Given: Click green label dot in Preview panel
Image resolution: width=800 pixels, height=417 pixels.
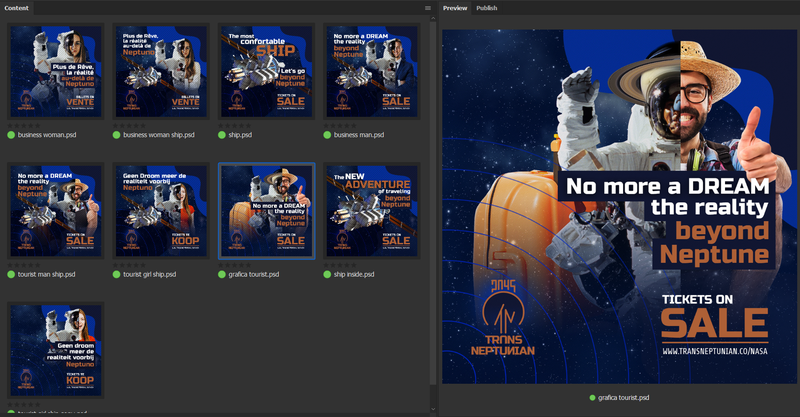Looking at the screenshot, I should [x=591, y=397].
